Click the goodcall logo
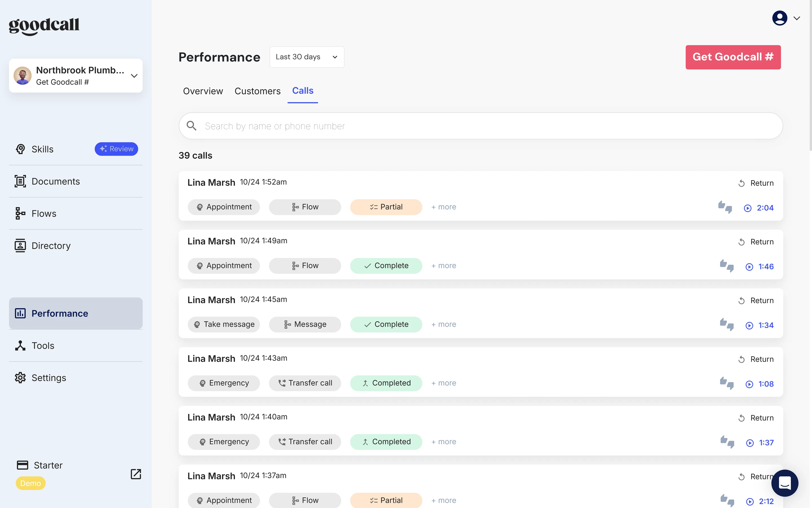This screenshot has width=812, height=508. click(x=44, y=26)
